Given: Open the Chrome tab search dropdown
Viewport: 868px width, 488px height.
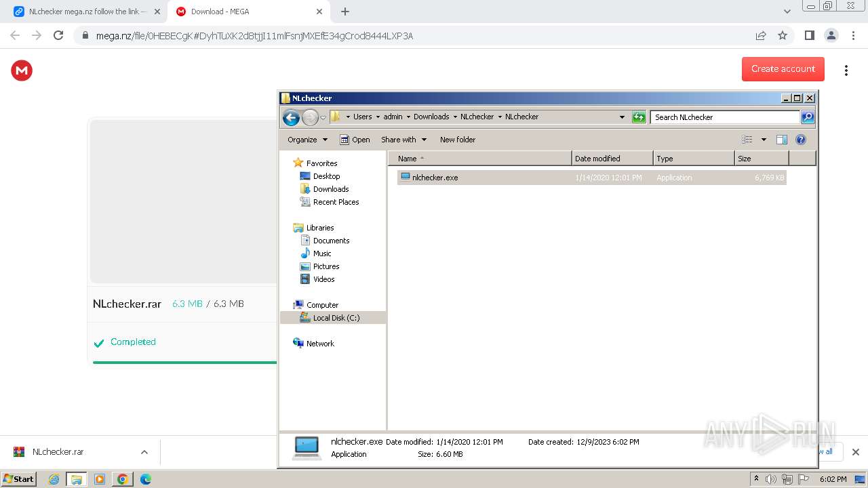Looking at the screenshot, I should click(787, 12).
